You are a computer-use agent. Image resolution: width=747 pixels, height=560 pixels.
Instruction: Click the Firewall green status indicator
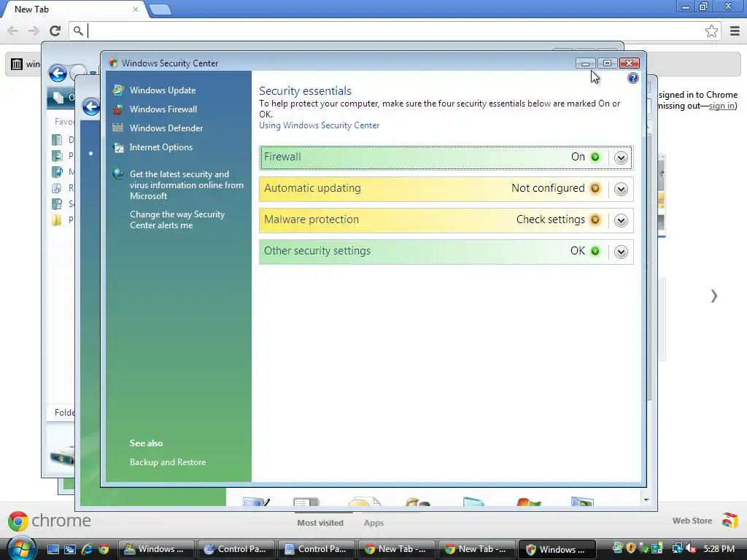coord(595,157)
